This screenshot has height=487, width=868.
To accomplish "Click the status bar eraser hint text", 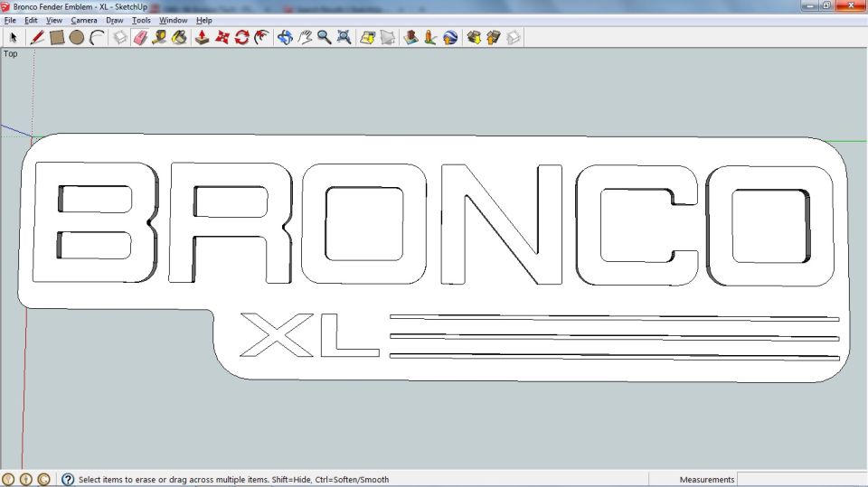I will (x=233, y=479).
